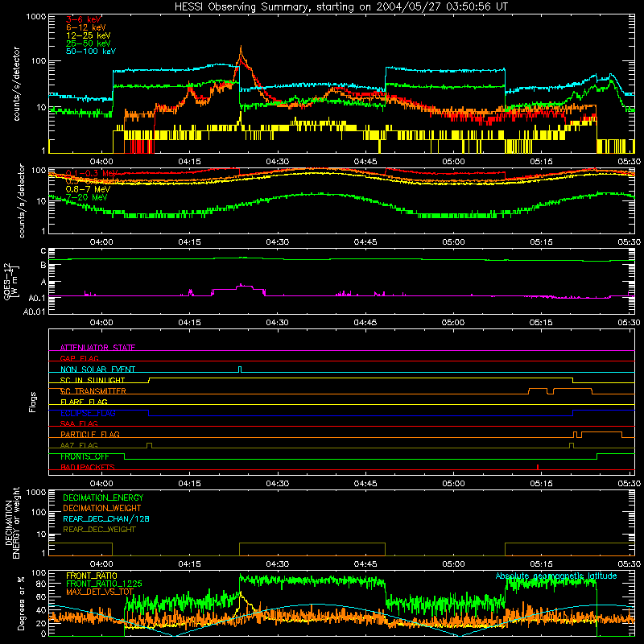Select the BAD_PACKETS flag label
The image size is (644, 644).
point(88,467)
